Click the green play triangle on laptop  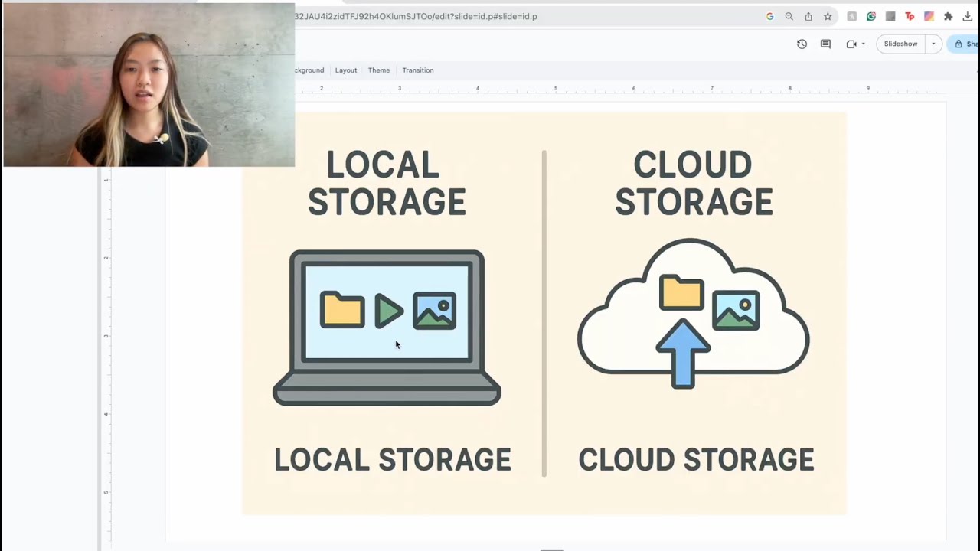tap(389, 311)
